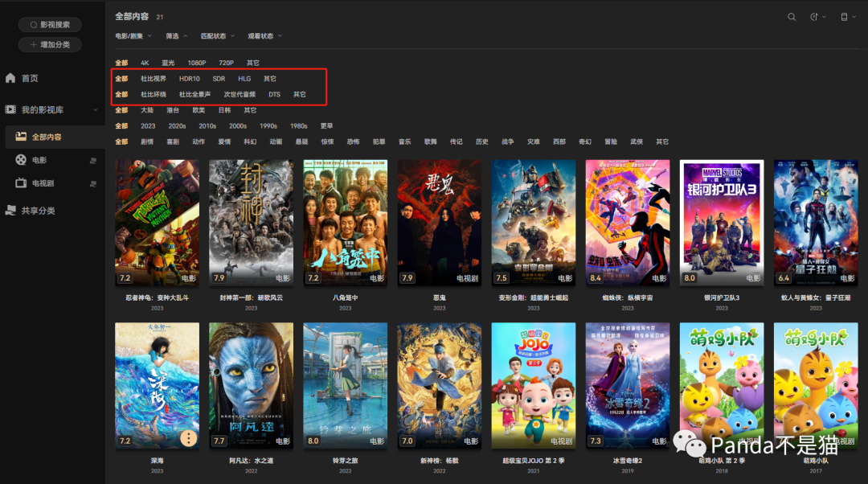Filter by 蓝光 quality

pyautogui.click(x=168, y=64)
